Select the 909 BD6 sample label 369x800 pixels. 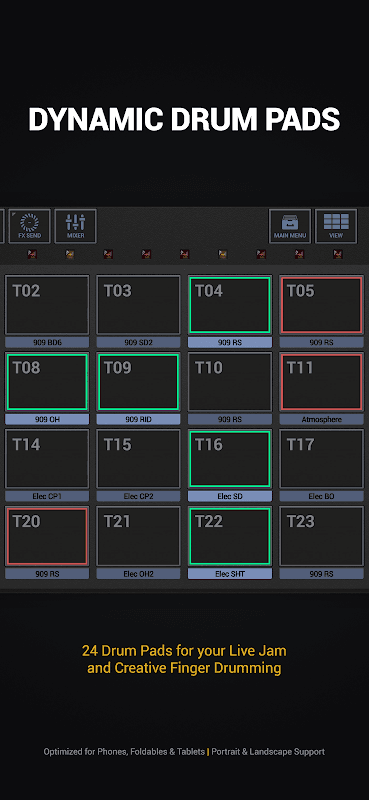click(x=47, y=342)
